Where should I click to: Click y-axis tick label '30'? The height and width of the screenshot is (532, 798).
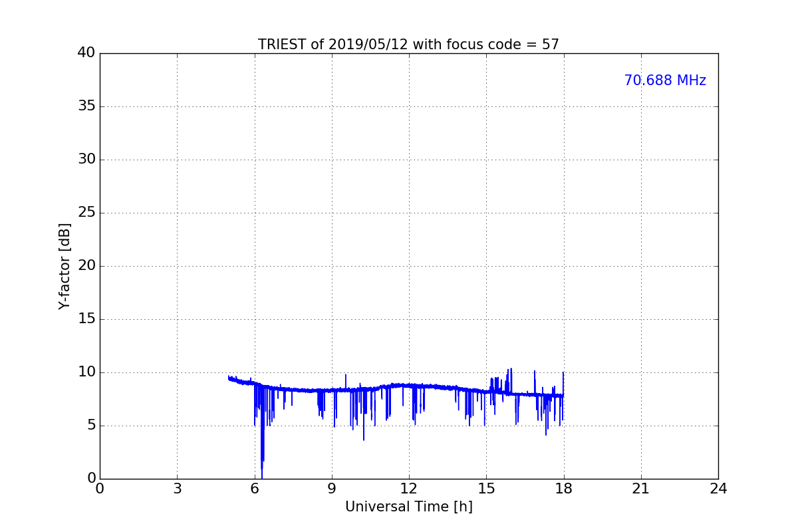point(86,159)
